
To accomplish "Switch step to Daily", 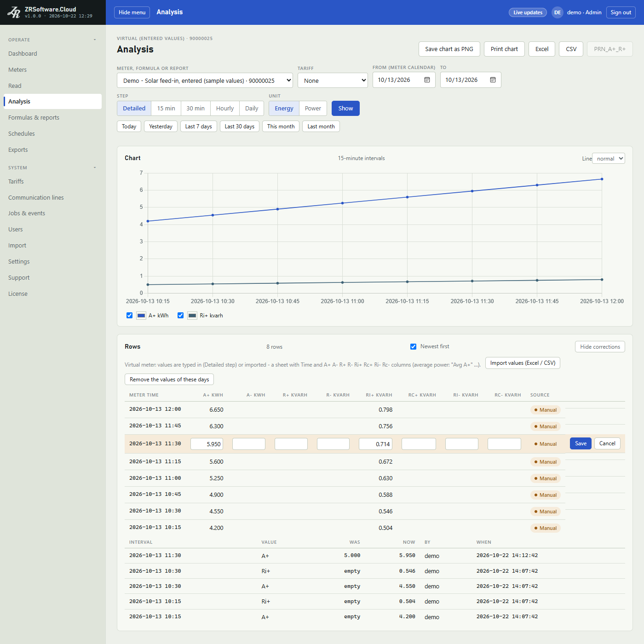I will [252, 109].
